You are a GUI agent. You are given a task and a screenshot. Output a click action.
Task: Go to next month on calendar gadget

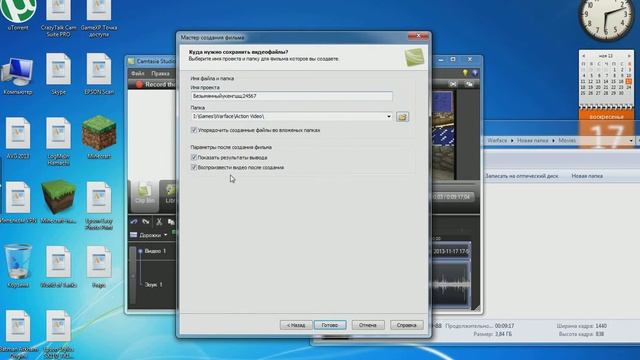pos(629,56)
